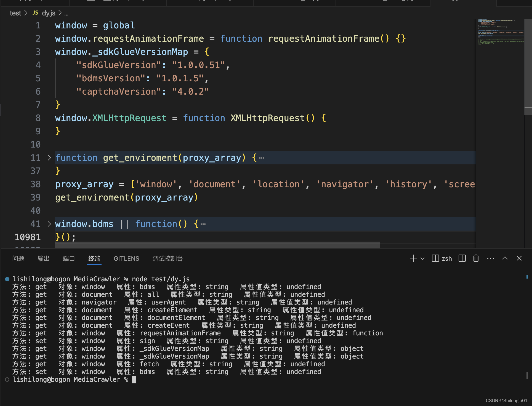Switch to the 输出 output tab
The height and width of the screenshot is (406, 532).
click(x=44, y=258)
